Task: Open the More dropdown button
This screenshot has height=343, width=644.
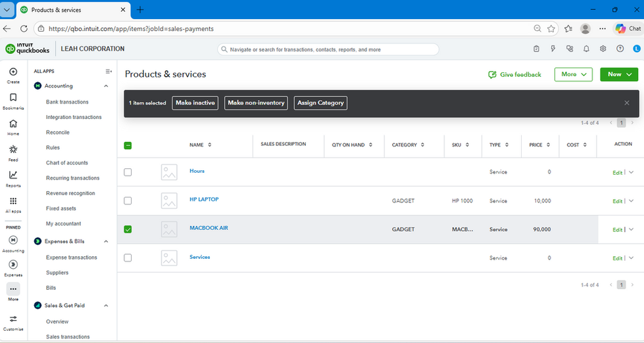Action: pyautogui.click(x=574, y=74)
